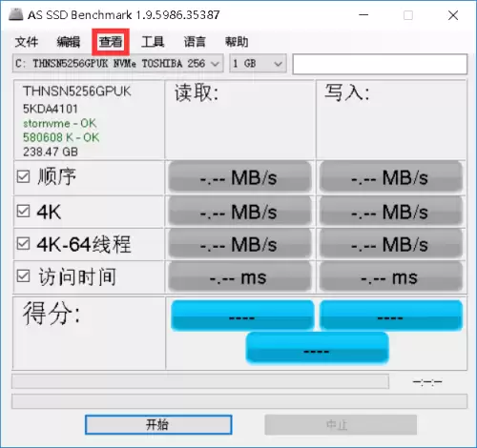The height and width of the screenshot is (448, 477).
Task: Click the empty text field beside size dropdown
Action: point(380,64)
